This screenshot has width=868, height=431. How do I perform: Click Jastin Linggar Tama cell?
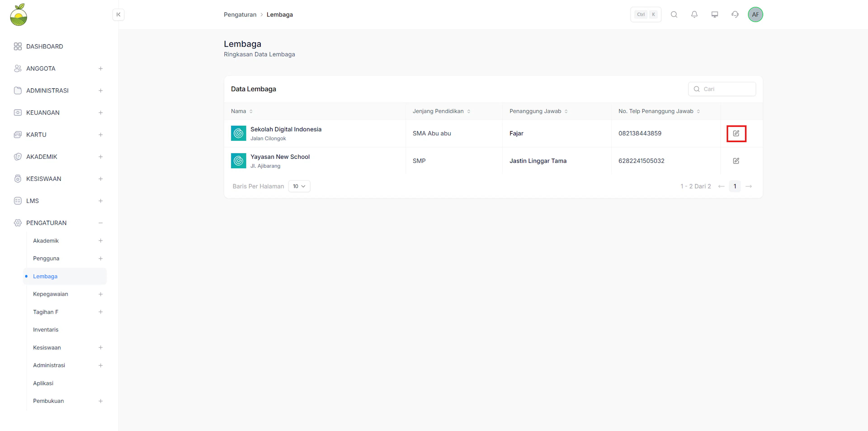click(x=538, y=161)
